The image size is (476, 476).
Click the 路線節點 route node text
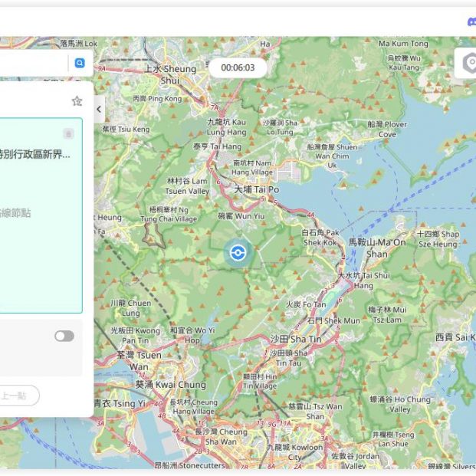tap(15, 212)
